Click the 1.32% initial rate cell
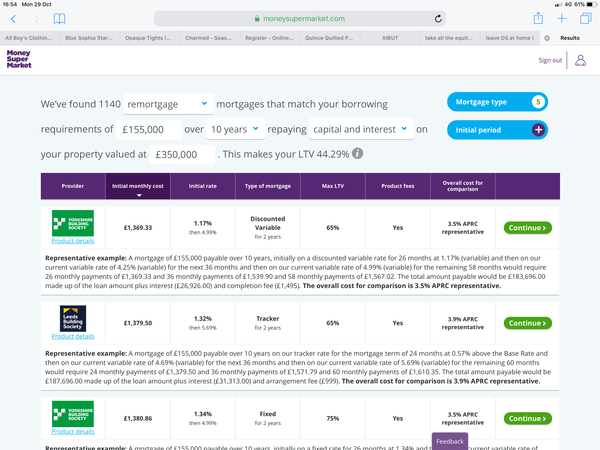 coord(203,323)
